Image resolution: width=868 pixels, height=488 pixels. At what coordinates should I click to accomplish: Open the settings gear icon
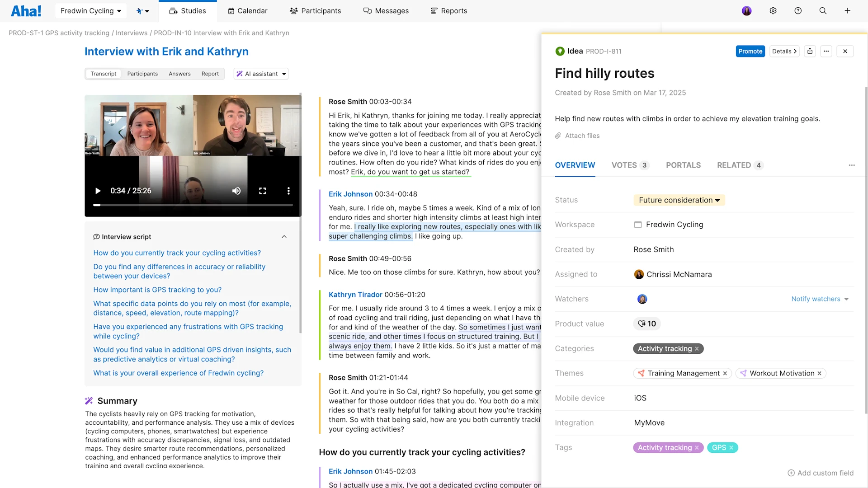[773, 10]
